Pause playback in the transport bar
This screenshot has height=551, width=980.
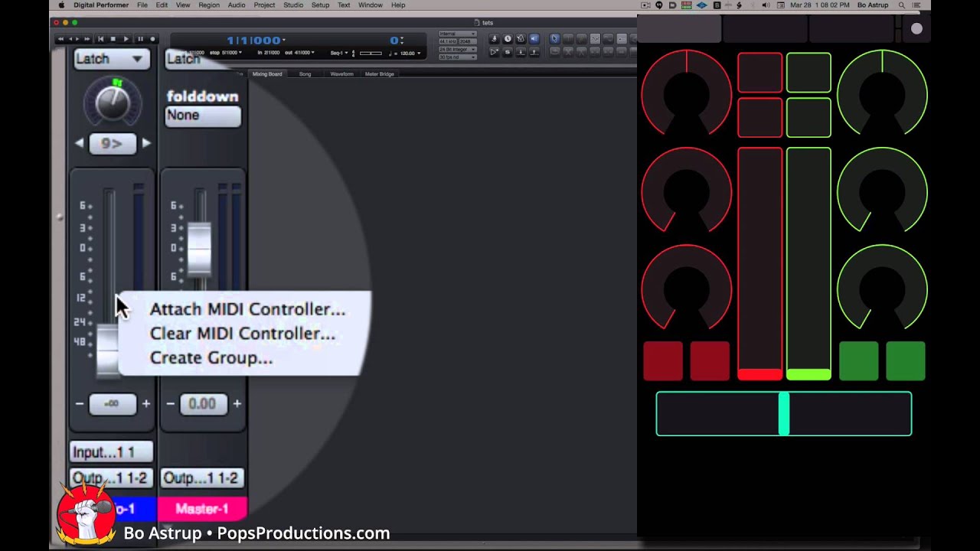pos(140,39)
